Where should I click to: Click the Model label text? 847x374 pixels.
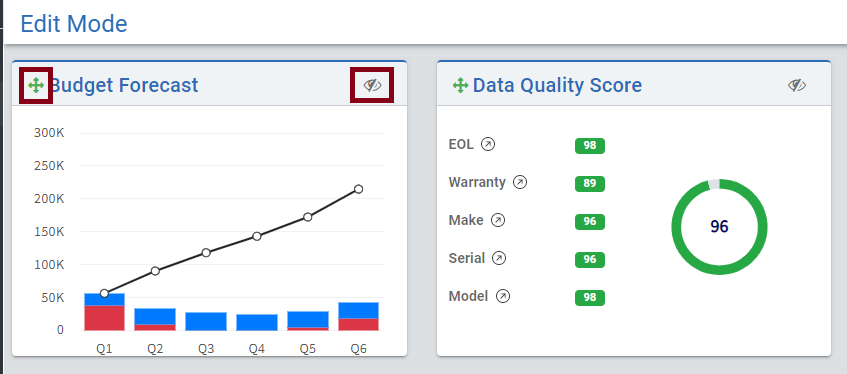tap(468, 296)
